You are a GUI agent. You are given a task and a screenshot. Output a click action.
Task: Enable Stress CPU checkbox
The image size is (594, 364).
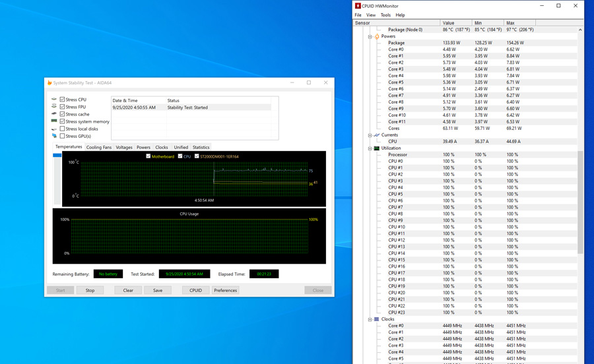[x=62, y=100]
